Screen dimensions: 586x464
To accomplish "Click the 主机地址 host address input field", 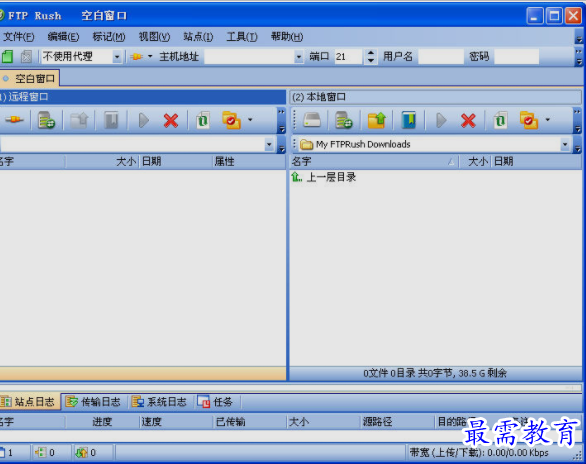I will pyautogui.click(x=249, y=57).
